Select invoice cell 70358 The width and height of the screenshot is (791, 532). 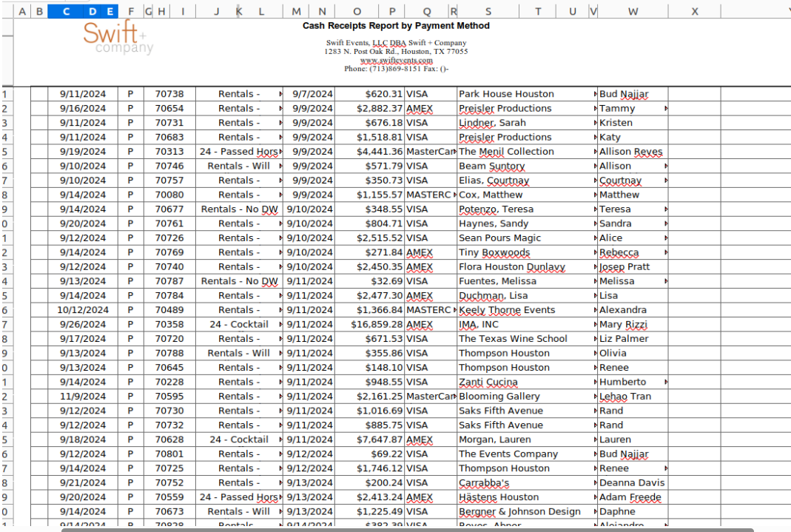tap(169, 324)
